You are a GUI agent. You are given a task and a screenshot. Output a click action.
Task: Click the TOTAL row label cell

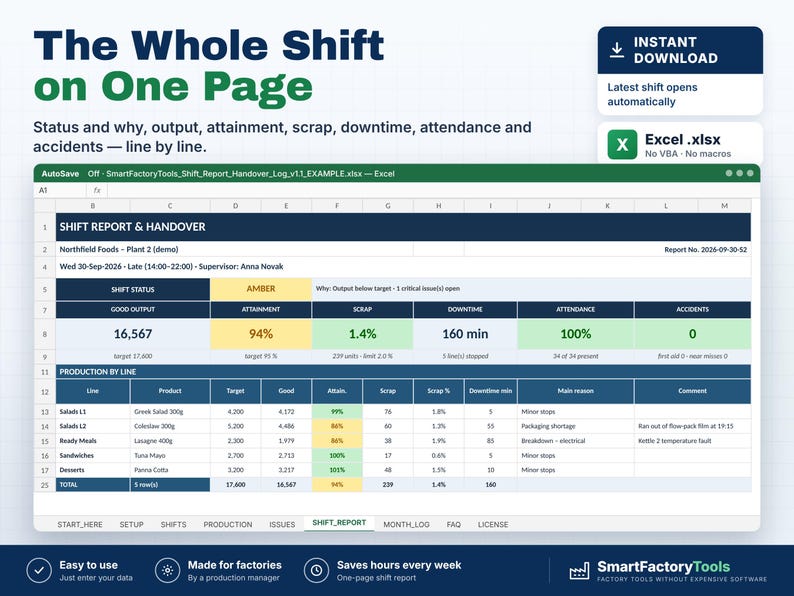93,485
